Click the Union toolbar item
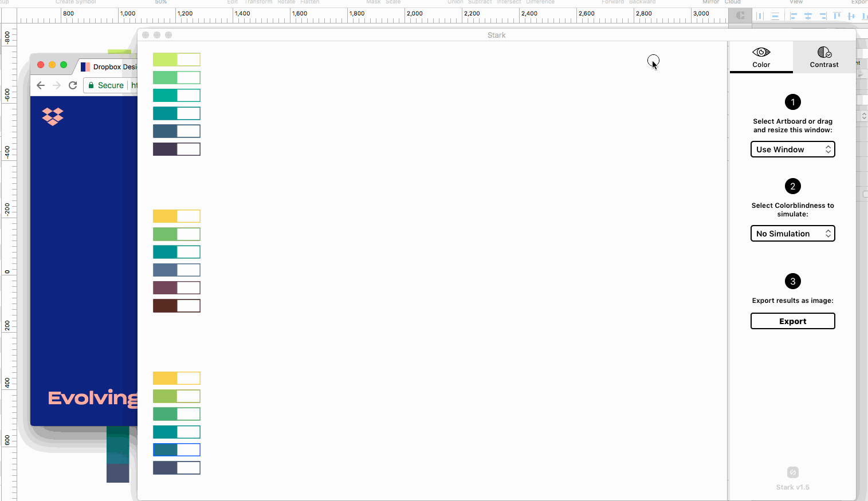The image size is (868, 501). click(x=455, y=2)
